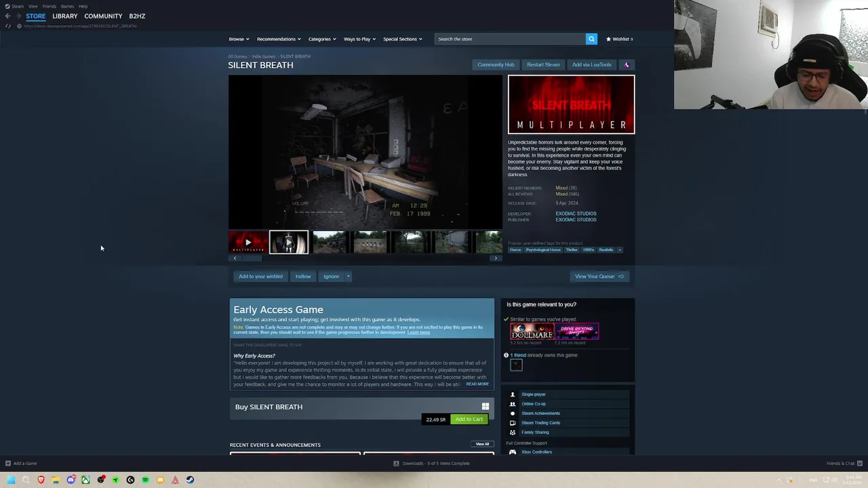Open the Help menu

click(83, 6)
